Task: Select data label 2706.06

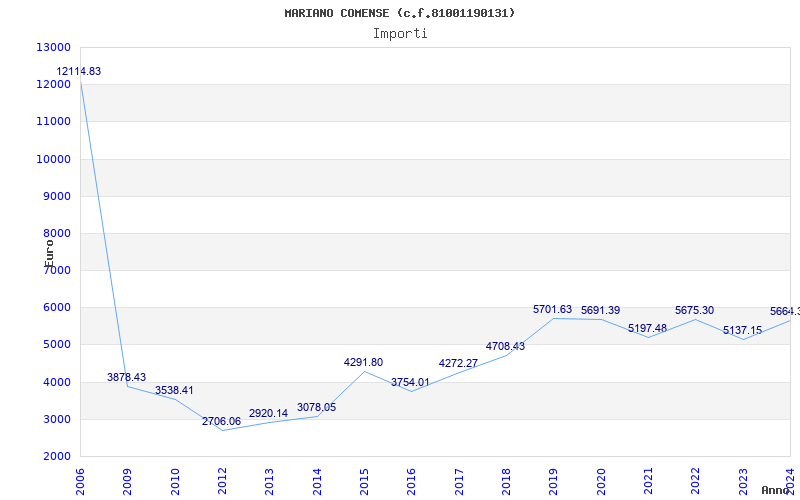Action: pos(221,421)
